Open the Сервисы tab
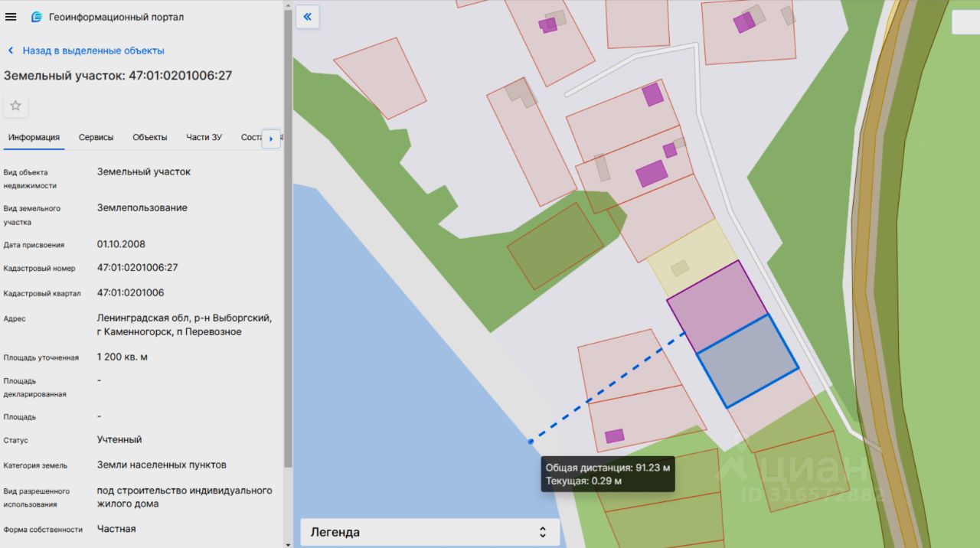Viewport: 980px width, 548px height. pyautogui.click(x=96, y=137)
